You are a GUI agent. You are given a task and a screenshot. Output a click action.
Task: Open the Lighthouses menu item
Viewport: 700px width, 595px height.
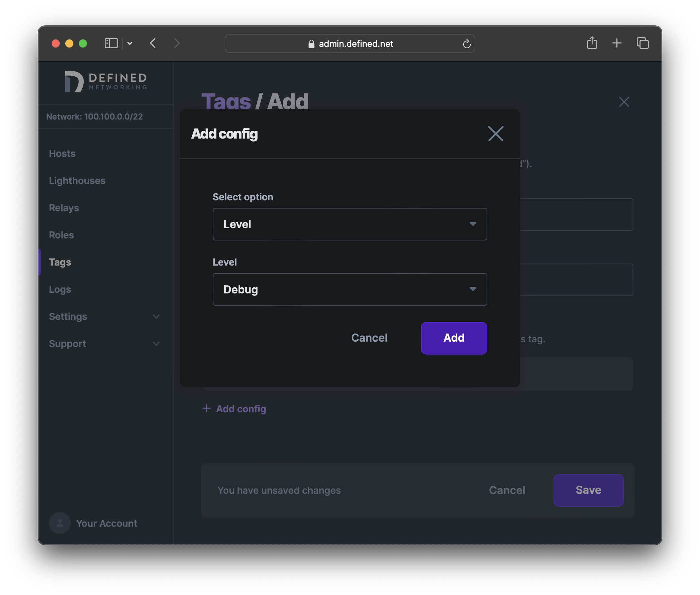point(77,181)
